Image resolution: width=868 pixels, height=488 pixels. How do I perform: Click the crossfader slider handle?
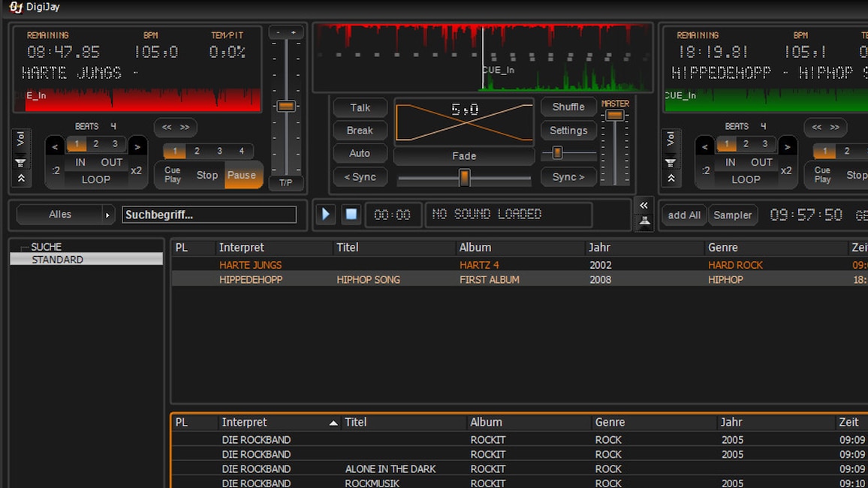465,178
